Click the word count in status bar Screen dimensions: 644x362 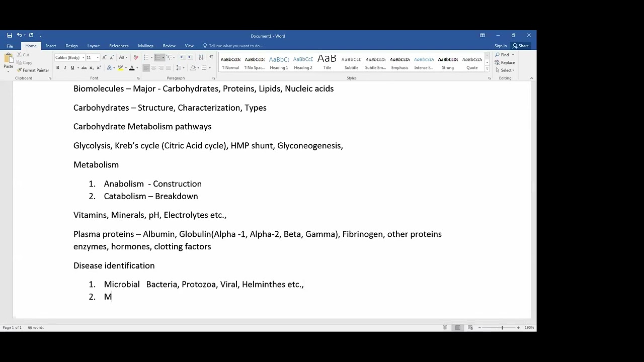pyautogui.click(x=36, y=327)
